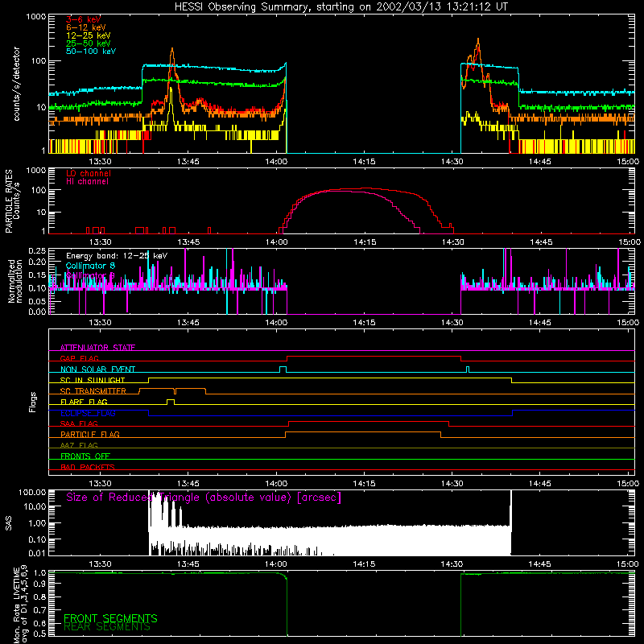Click the 0.20 tick on the modulation axis
644x644 pixels.
point(35,262)
